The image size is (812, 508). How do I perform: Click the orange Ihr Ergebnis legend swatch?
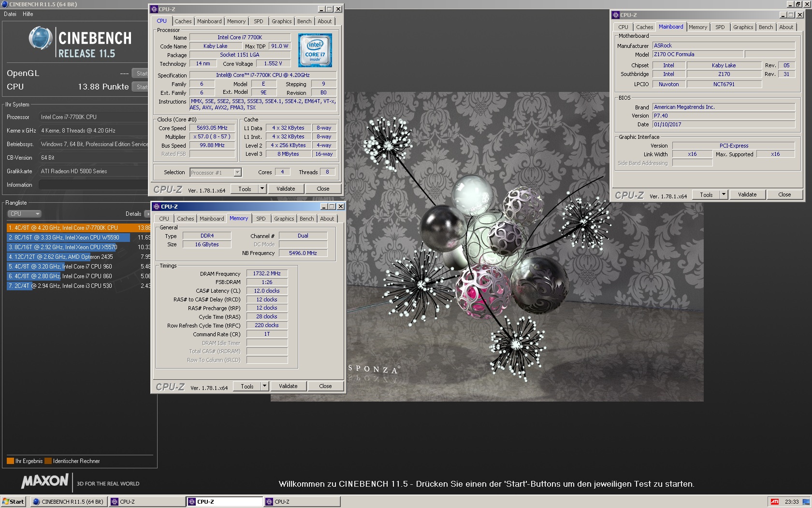tap(10, 461)
